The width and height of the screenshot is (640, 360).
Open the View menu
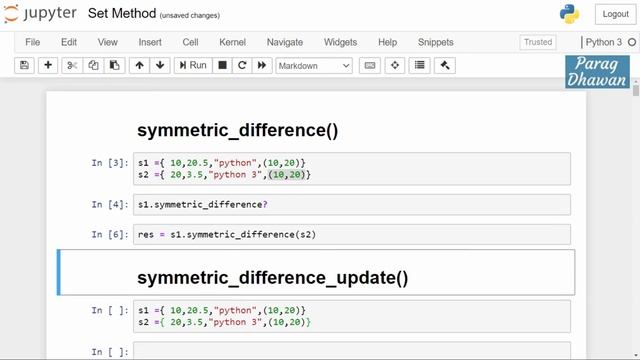click(108, 42)
